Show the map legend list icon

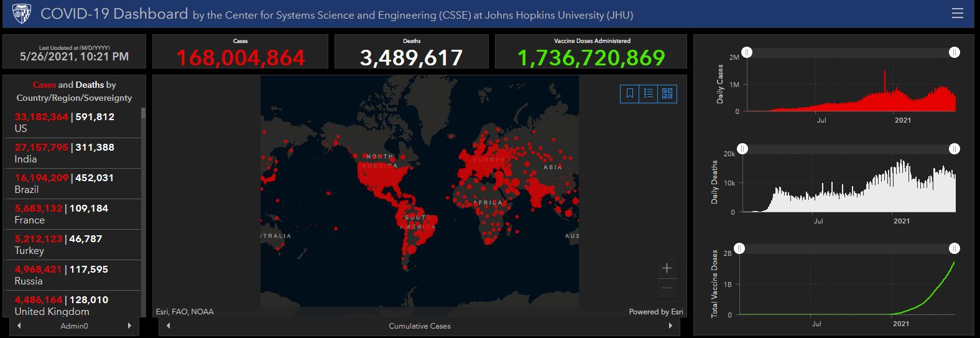[x=649, y=93]
